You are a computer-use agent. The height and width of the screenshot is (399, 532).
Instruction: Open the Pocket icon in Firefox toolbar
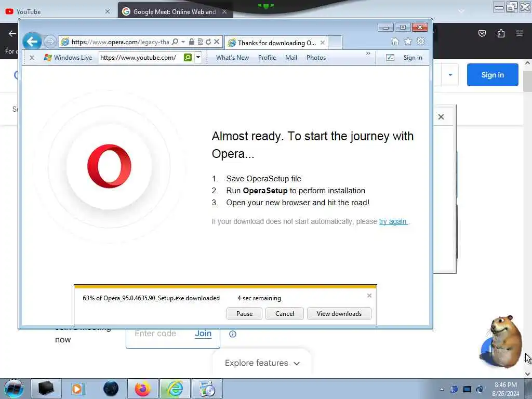coord(482,33)
